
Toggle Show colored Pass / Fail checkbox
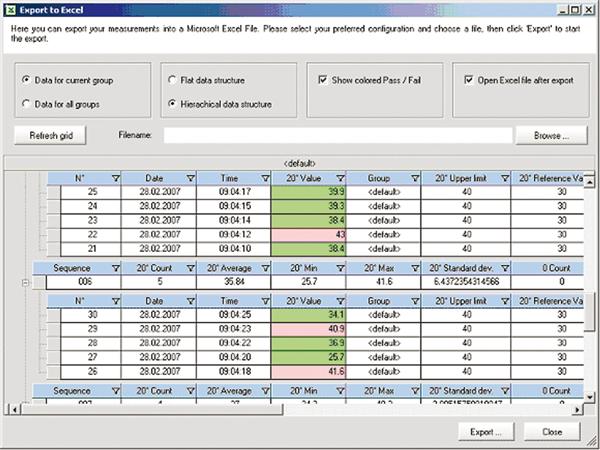point(323,80)
